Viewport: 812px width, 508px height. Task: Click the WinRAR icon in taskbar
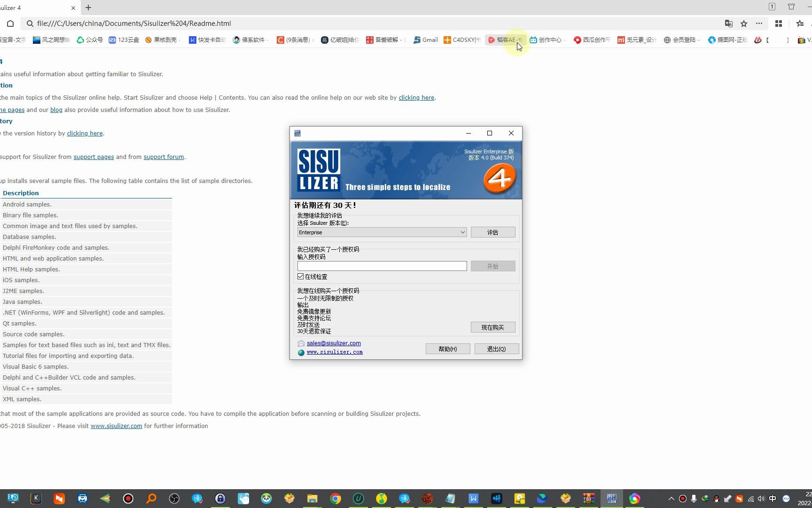pos(588,499)
